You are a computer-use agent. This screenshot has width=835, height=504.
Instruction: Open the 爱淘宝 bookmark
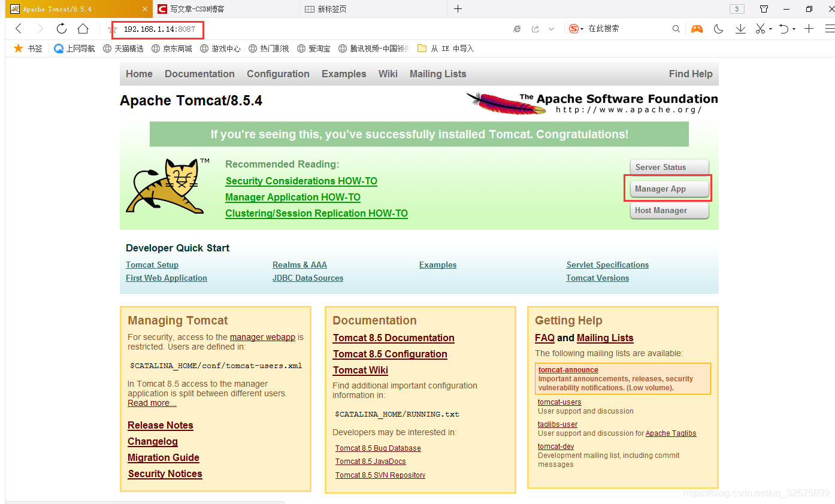coord(314,48)
